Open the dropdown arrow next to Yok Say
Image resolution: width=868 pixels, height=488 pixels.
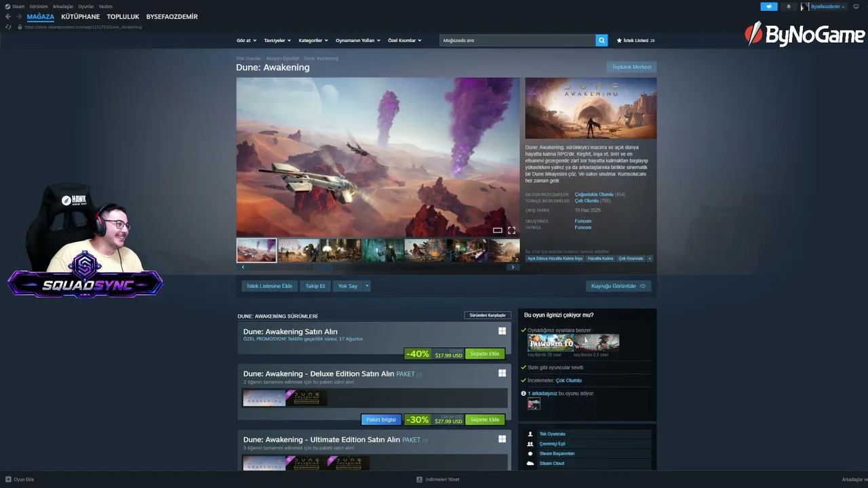[367, 286]
